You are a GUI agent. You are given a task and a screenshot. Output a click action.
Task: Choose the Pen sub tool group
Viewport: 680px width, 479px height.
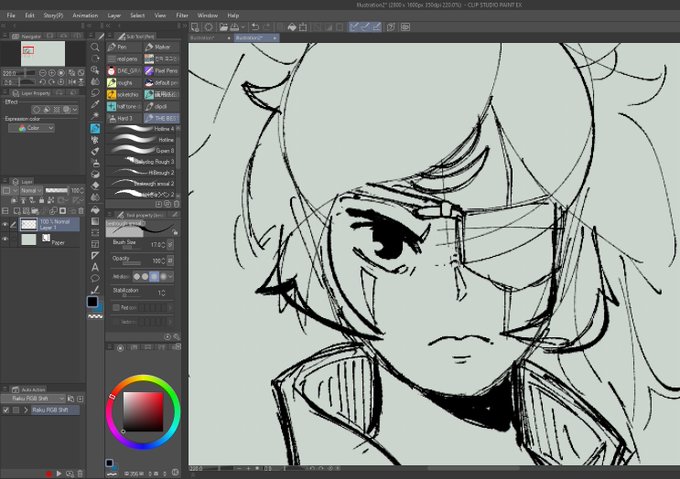[x=124, y=47]
